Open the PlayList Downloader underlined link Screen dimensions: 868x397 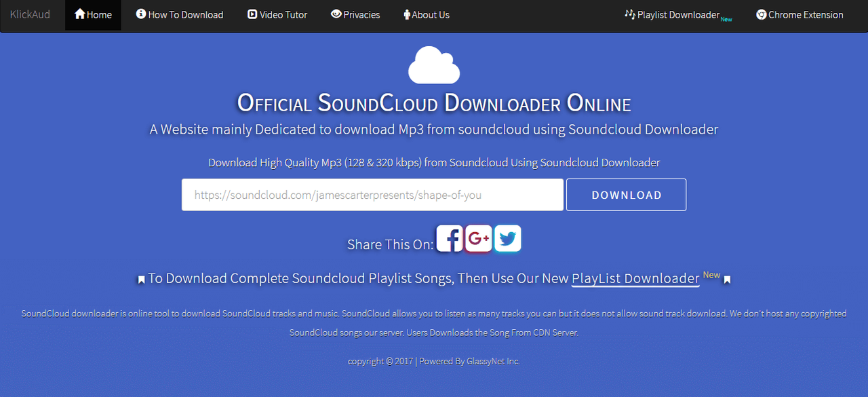tap(635, 278)
